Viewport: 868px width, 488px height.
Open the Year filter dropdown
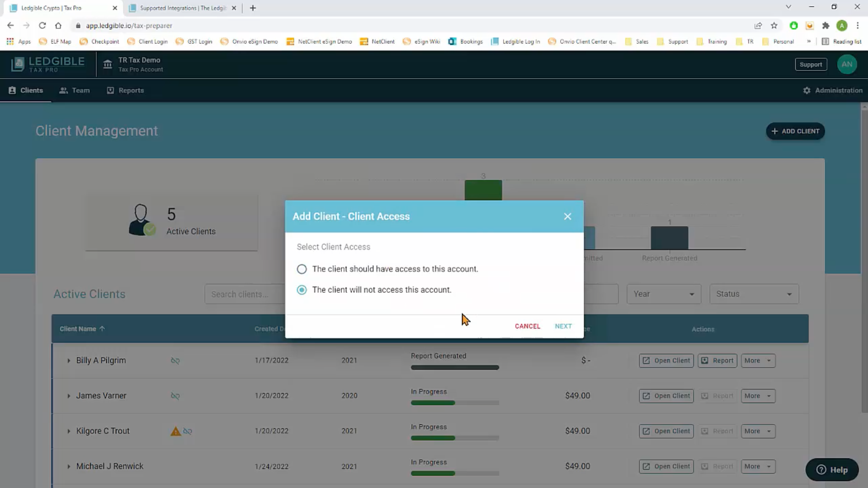[x=663, y=294]
